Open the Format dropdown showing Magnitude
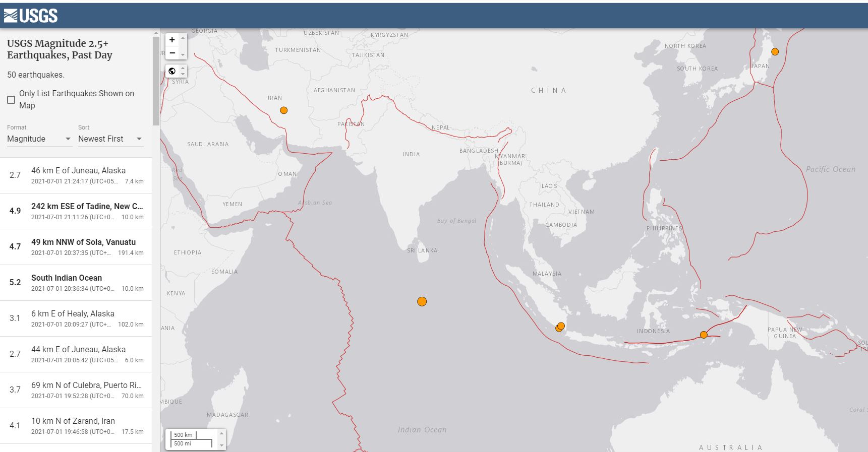 click(39, 139)
